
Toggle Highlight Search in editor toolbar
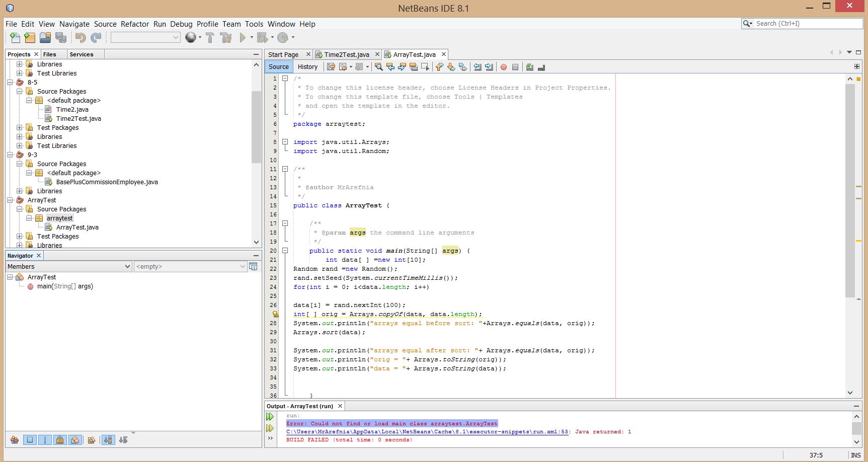coord(414,67)
